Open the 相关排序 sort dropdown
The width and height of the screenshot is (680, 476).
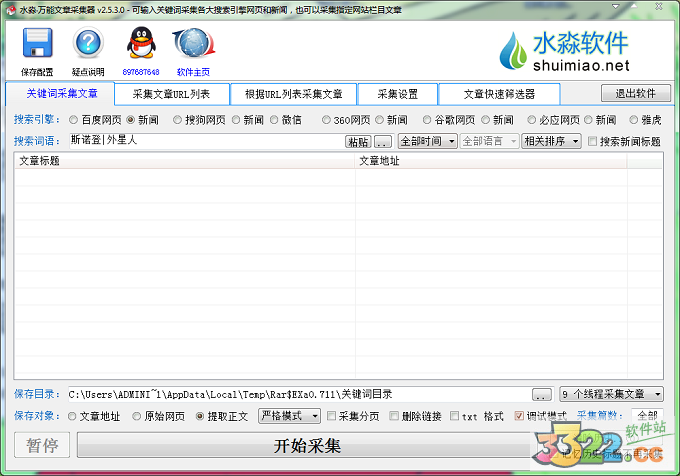(551, 141)
